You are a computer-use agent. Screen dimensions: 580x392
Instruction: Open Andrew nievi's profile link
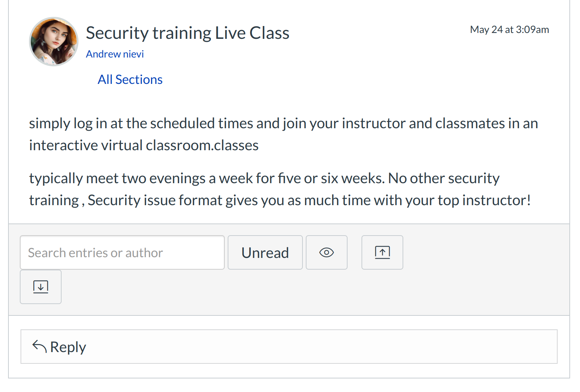[x=115, y=54]
